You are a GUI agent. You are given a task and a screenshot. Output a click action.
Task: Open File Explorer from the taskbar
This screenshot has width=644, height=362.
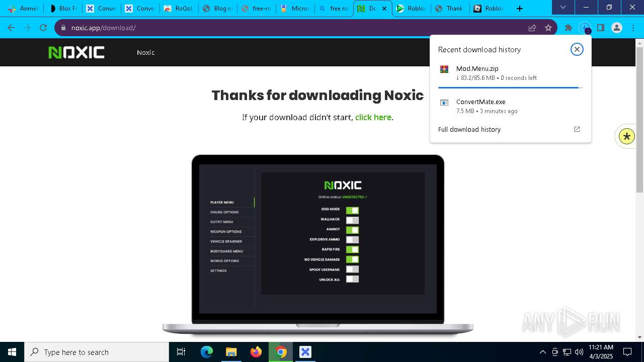pyautogui.click(x=231, y=352)
